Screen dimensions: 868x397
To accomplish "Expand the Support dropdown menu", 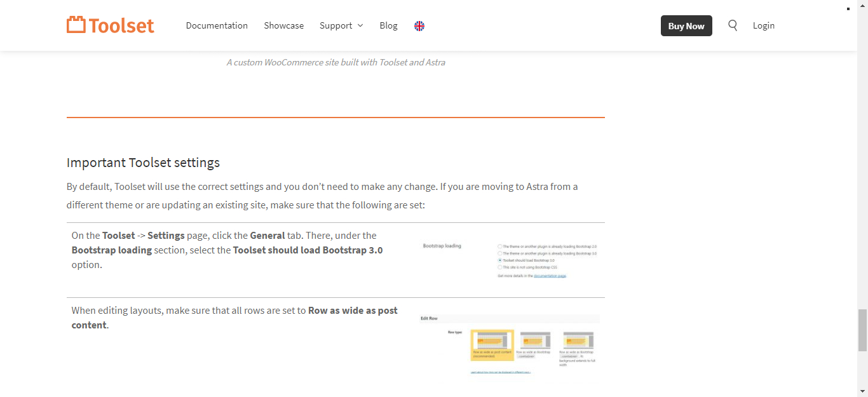I will (341, 25).
